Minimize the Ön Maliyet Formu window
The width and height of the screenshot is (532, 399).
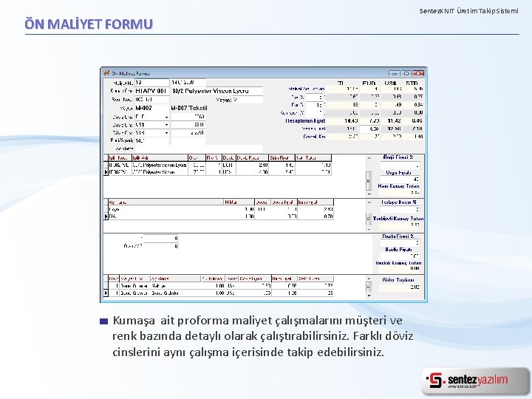[x=395, y=73]
